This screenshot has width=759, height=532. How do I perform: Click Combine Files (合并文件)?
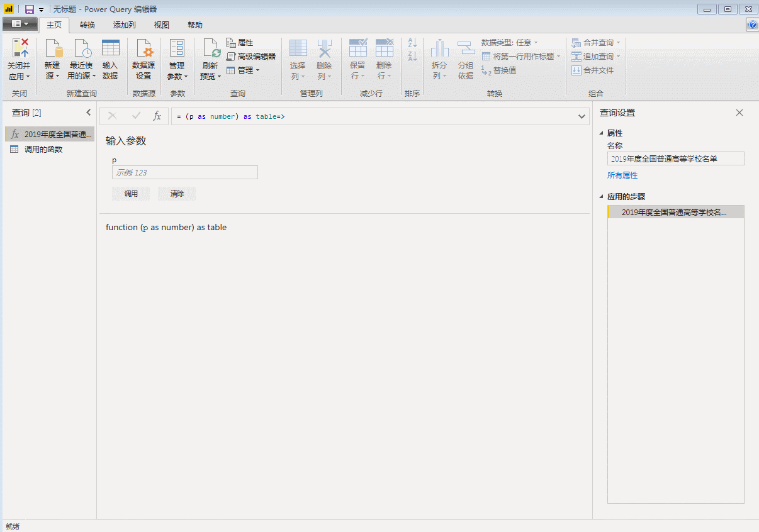(x=592, y=70)
